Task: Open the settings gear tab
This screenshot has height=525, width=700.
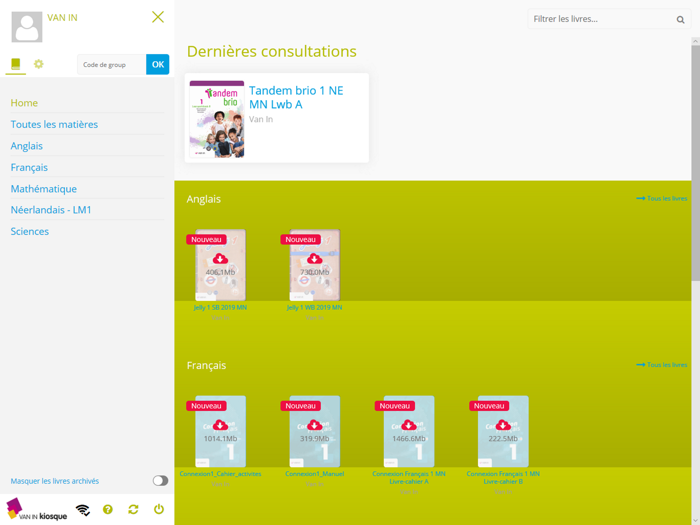Action: (39, 64)
